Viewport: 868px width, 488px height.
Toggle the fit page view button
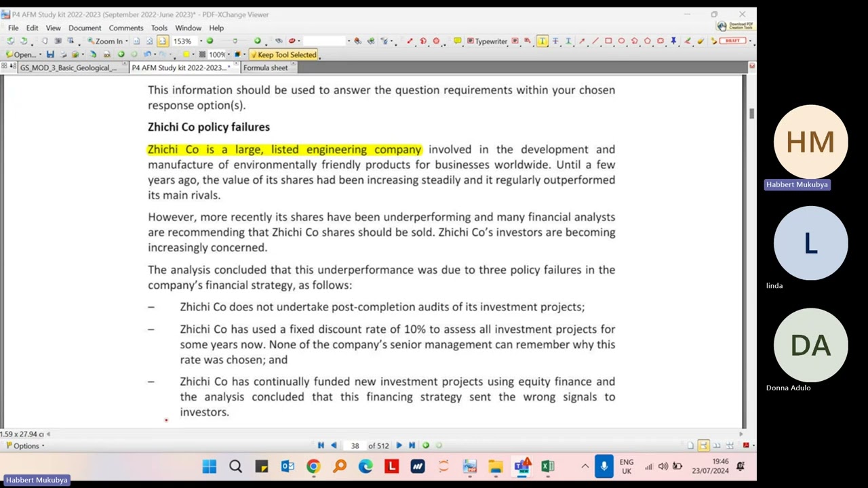[150, 41]
